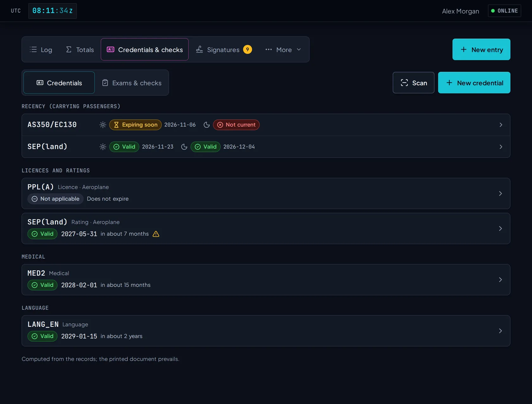Click the checkmark icon in MED2 Valid badge
This screenshot has width=532, height=404.
[35, 285]
